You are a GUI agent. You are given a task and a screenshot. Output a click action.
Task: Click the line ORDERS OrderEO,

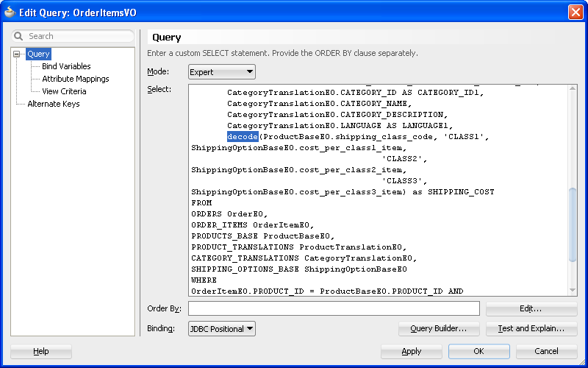(x=229, y=214)
